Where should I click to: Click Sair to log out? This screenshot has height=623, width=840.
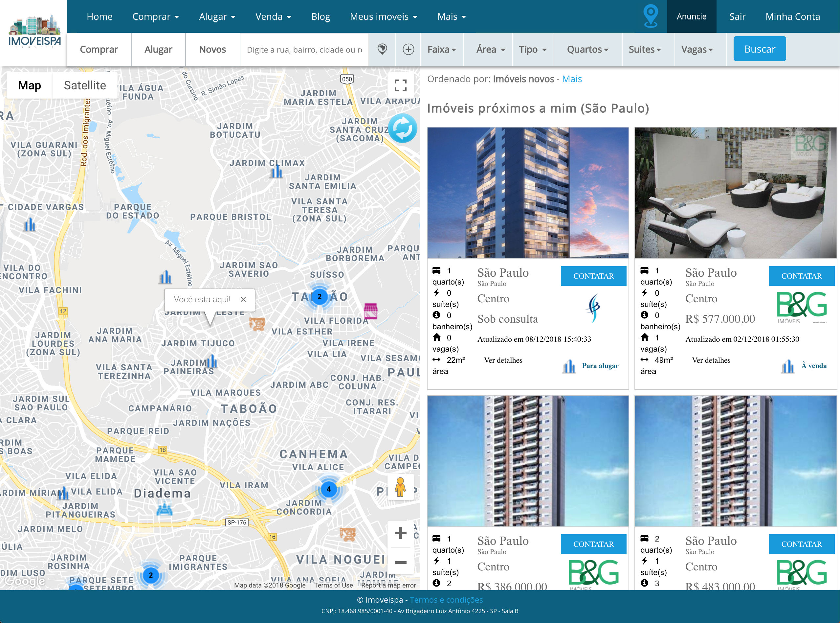[x=737, y=16]
